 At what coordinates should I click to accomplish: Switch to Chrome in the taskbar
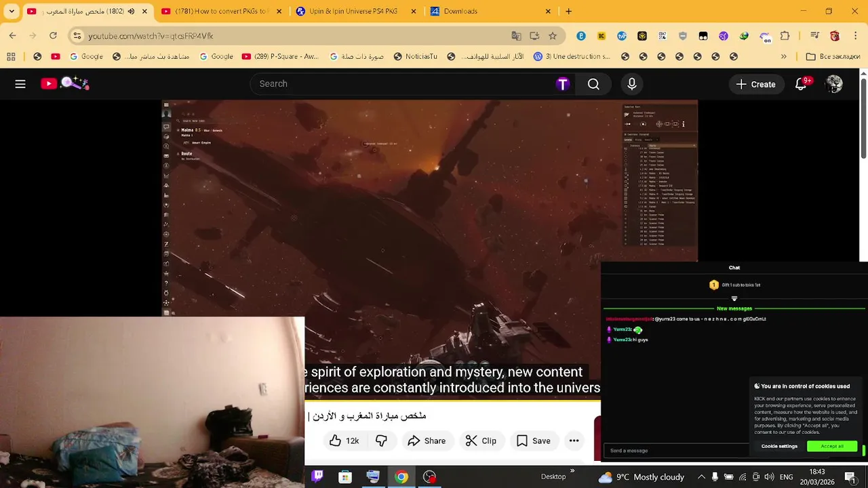pyautogui.click(x=401, y=476)
